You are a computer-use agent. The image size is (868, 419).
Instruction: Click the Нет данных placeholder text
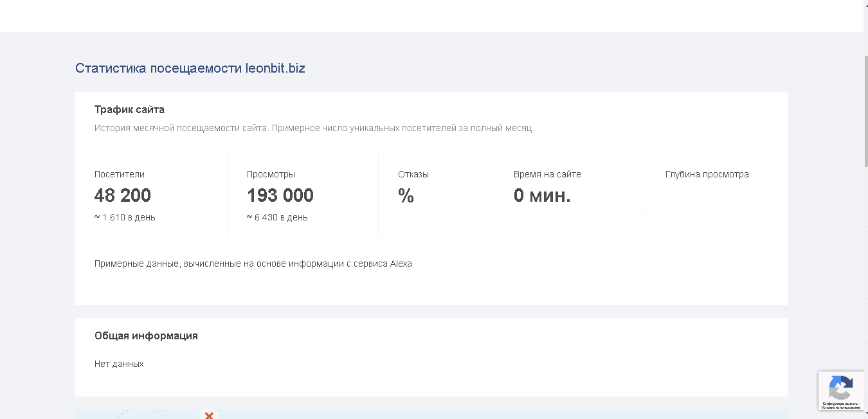coord(119,363)
